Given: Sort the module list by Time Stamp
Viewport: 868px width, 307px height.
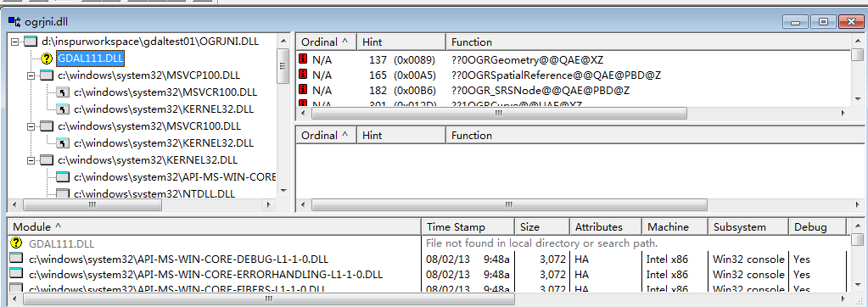Looking at the screenshot, I should [468, 226].
